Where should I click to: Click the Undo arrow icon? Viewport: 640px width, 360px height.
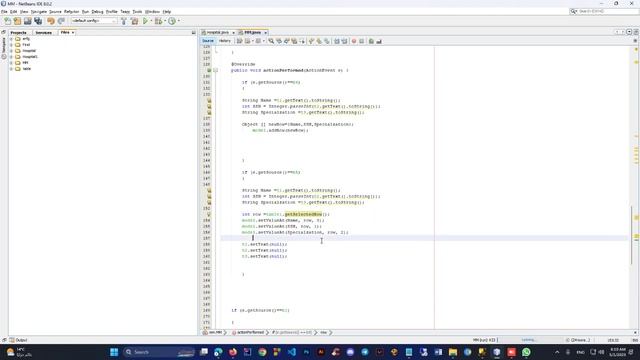click(x=51, y=21)
